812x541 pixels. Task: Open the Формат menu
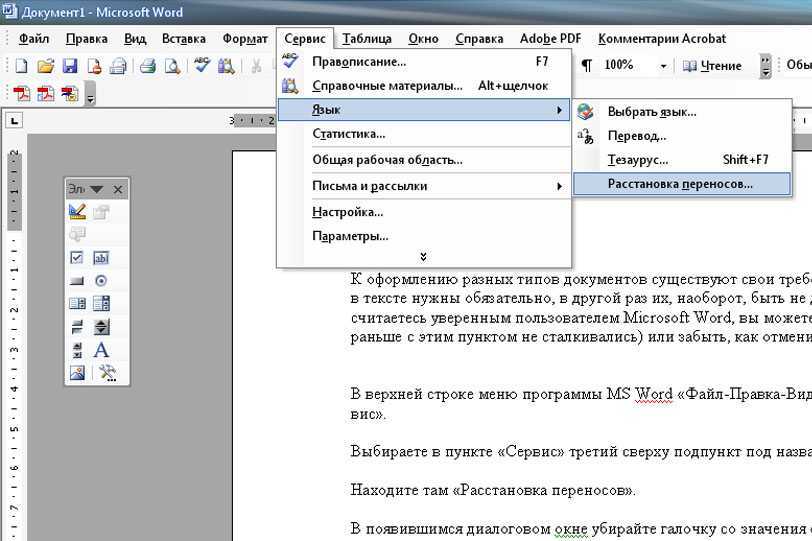tap(245, 39)
